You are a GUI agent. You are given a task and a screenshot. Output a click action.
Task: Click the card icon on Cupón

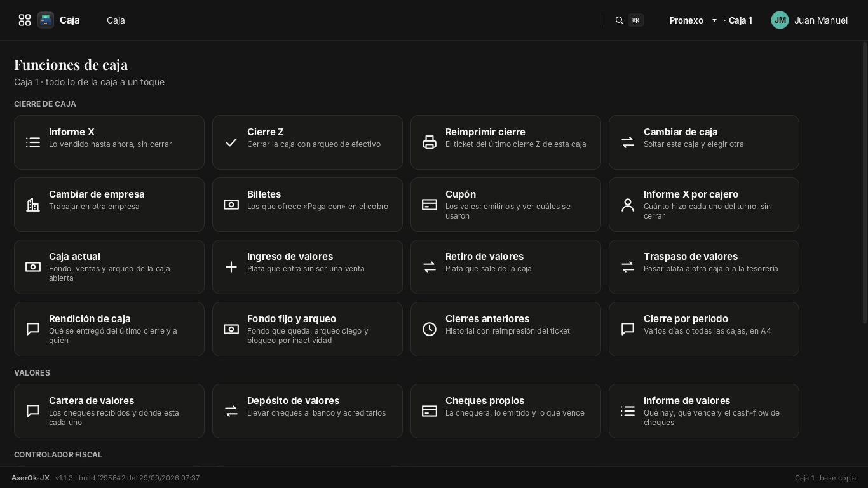(x=430, y=205)
